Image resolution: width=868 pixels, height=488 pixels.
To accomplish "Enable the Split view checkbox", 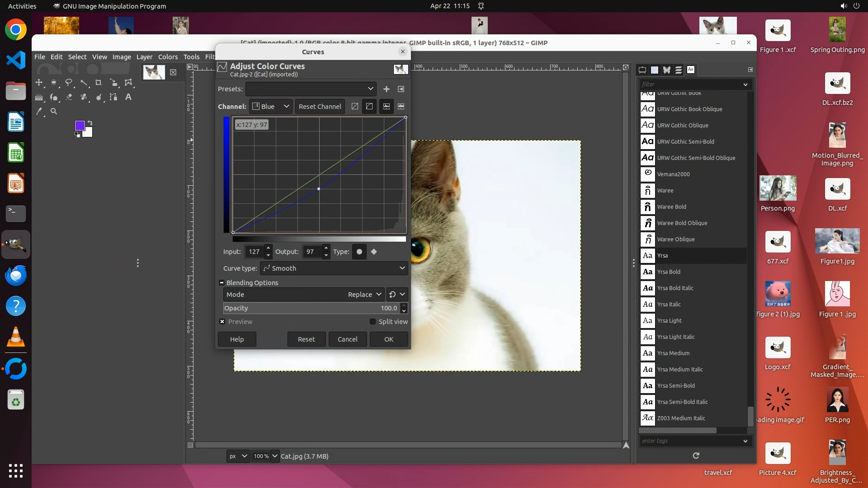I will pyautogui.click(x=373, y=322).
